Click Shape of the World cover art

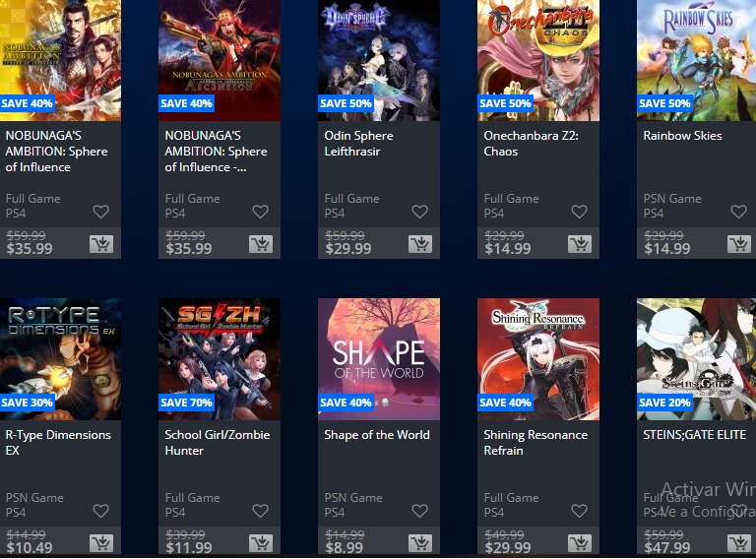click(379, 359)
